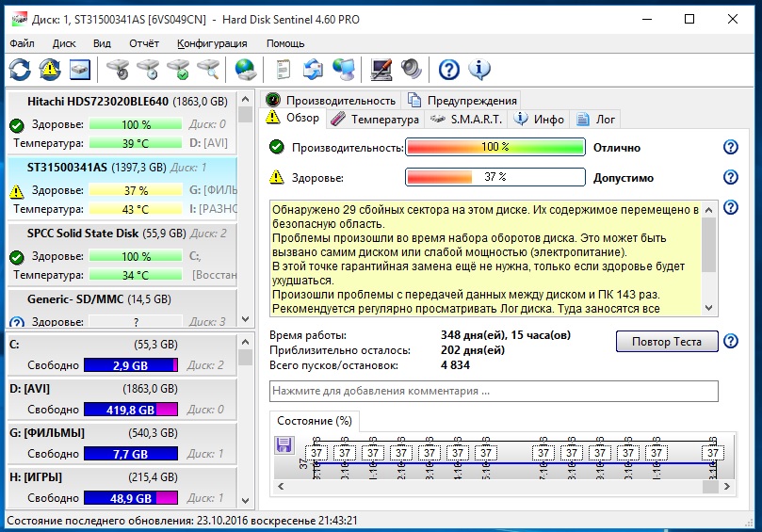Click the Производительность 100 % bar
The width and height of the screenshot is (762, 532).
tap(495, 147)
